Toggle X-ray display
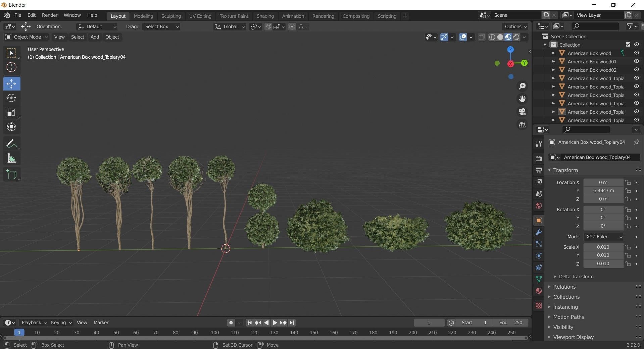The height and width of the screenshot is (349, 644). click(481, 37)
